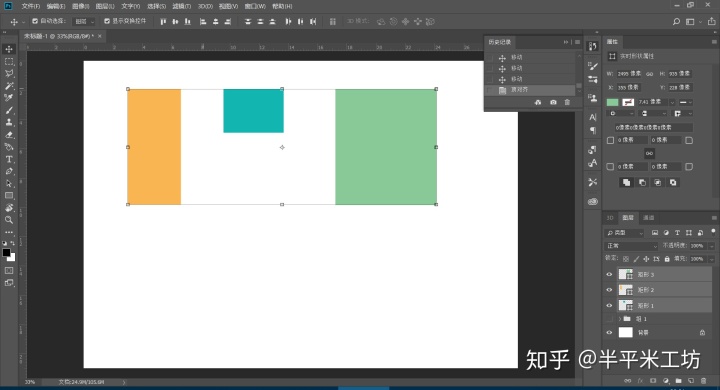The image size is (720, 390).
Task: Select the Pen tool
Action: point(9,171)
